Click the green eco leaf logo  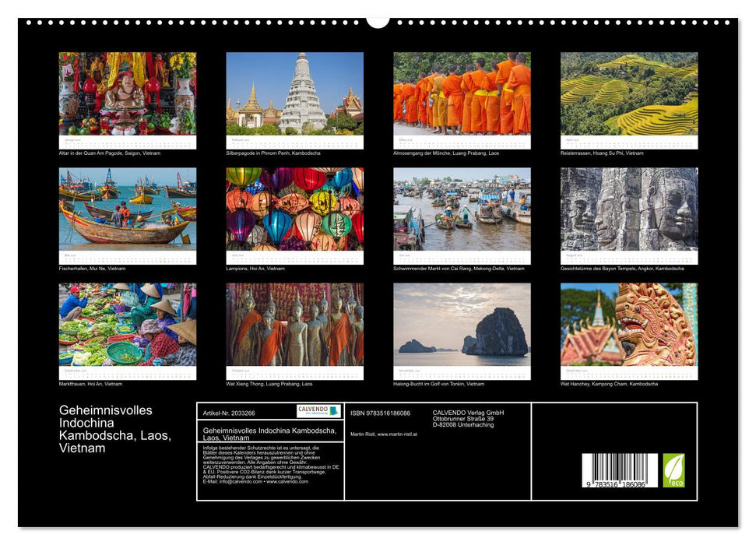[x=673, y=470]
